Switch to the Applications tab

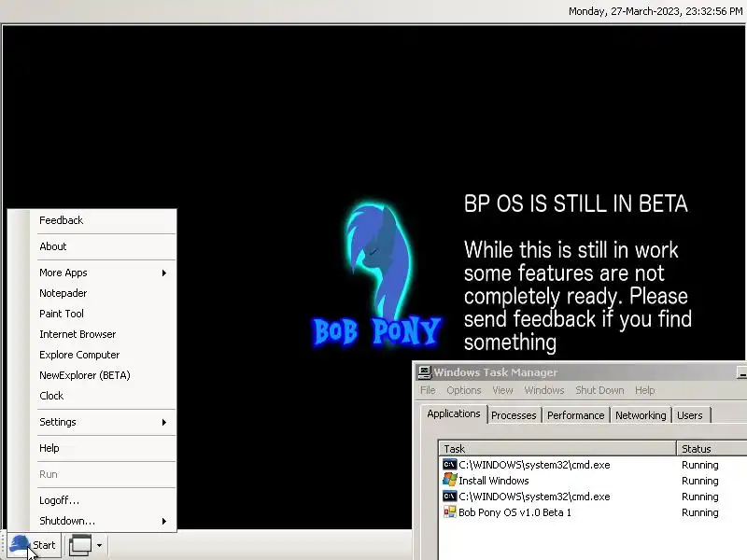coord(454,413)
